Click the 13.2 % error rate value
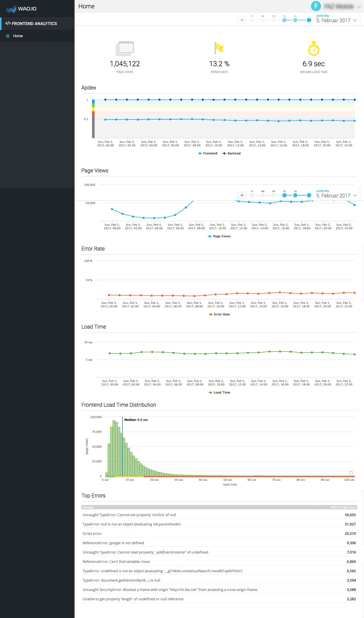Image resolution: width=364 pixels, height=618 pixels. click(x=219, y=64)
